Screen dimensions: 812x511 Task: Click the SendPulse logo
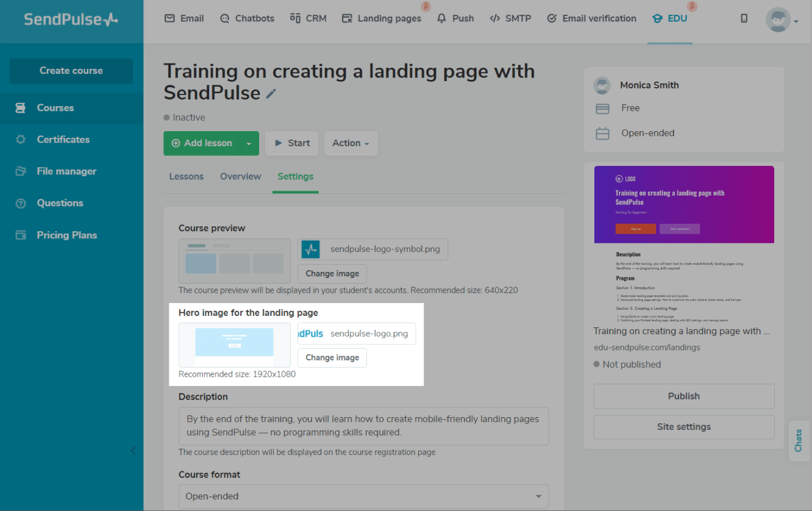[71, 20]
